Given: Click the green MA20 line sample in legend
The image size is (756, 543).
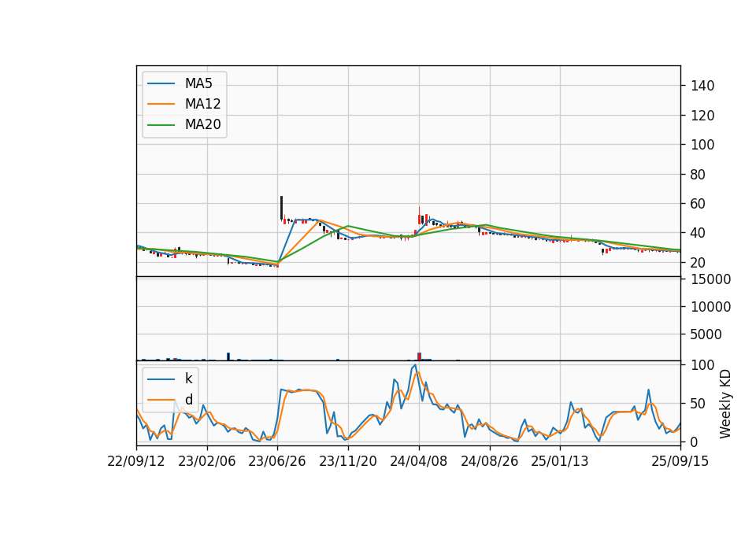Looking at the screenshot, I should [161, 124].
